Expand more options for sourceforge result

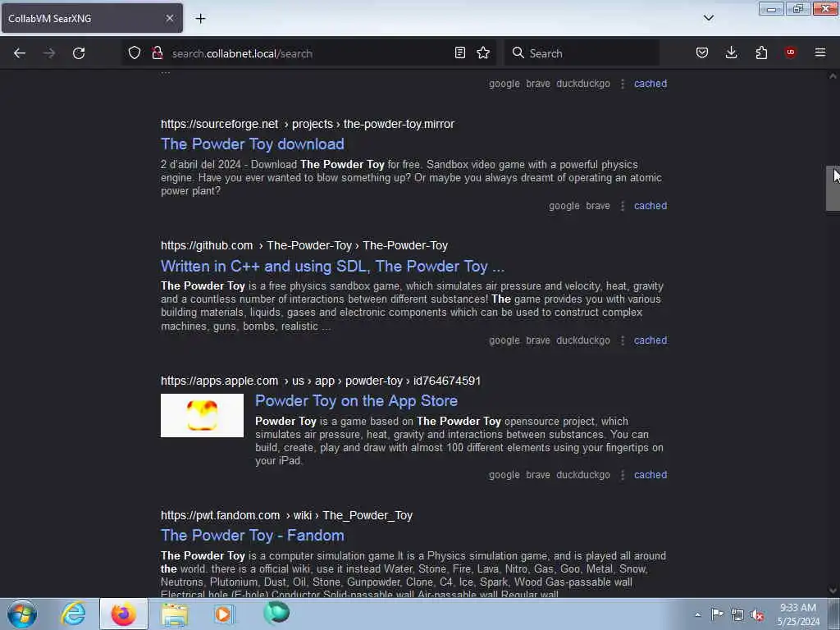click(x=622, y=206)
